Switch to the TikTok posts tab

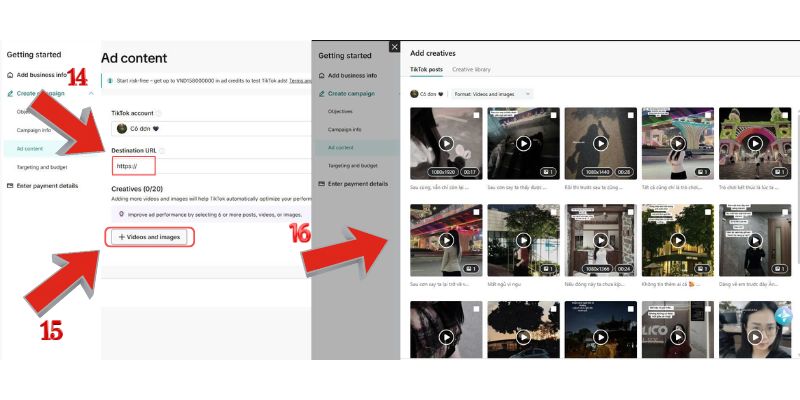427,69
